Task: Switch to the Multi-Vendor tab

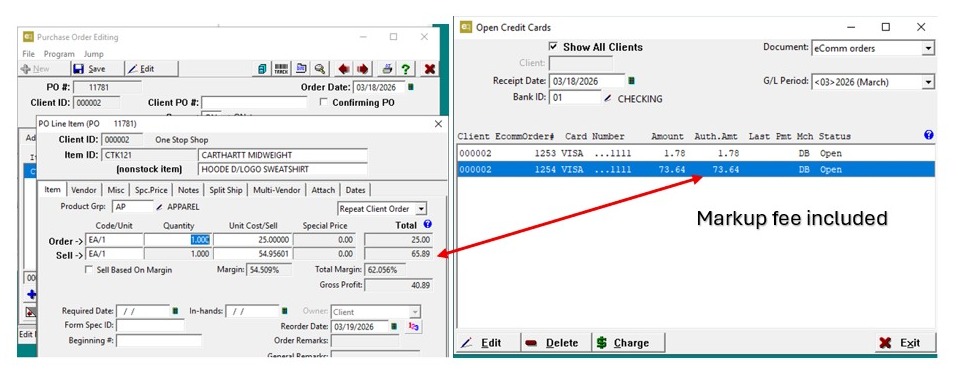Action: pos(277,190)
